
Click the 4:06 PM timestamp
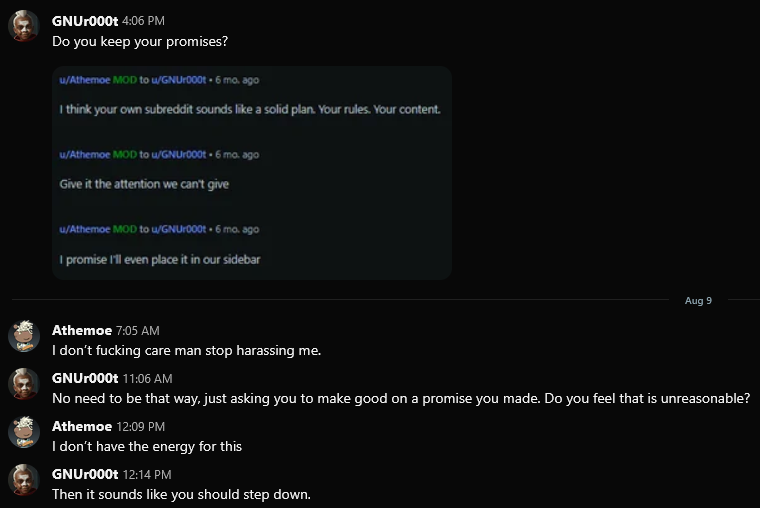point(143,21)
